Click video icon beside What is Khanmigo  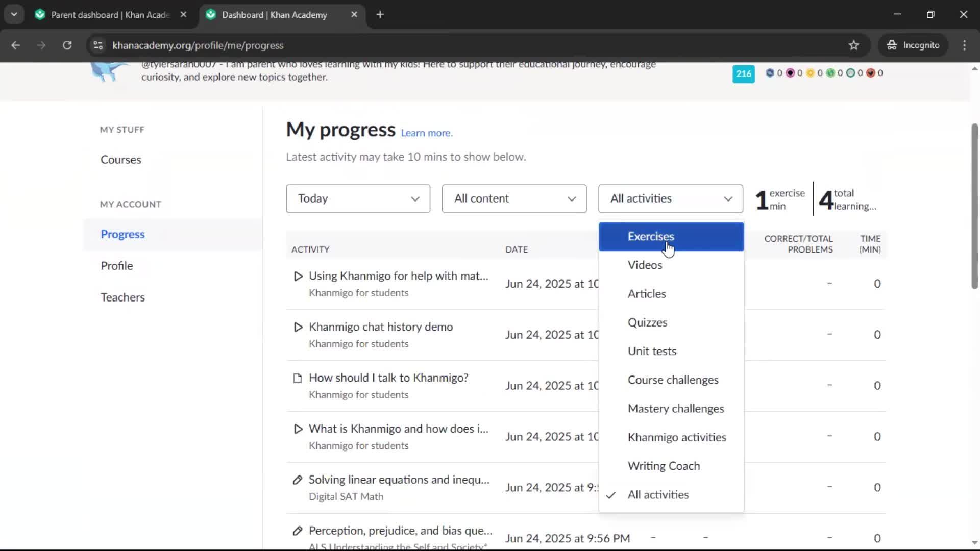click(298, 429)
